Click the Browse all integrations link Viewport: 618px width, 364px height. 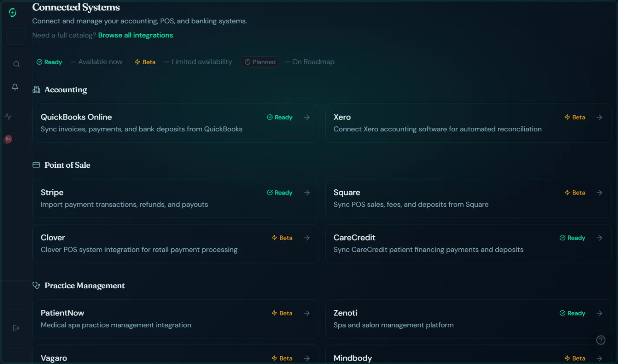click(135, 35)
